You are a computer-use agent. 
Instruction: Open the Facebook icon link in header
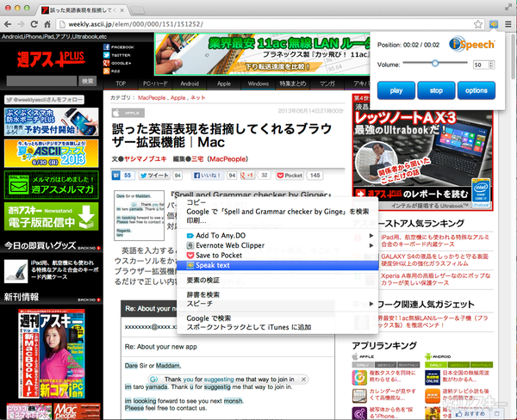pos(107,47)
